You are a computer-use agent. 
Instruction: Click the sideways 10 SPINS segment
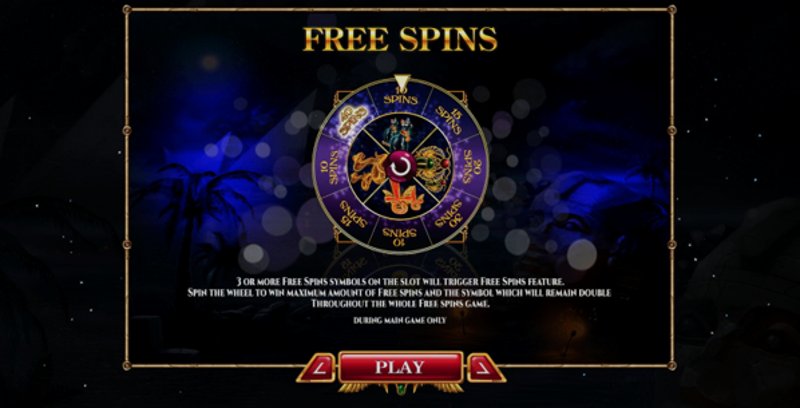tap(331, 167)
